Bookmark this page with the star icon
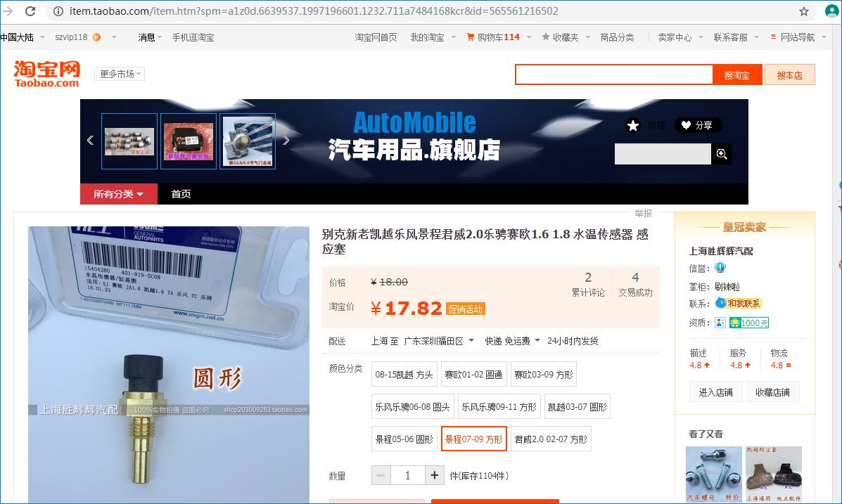Screen dimensions: 842x504 click(804, 11)
